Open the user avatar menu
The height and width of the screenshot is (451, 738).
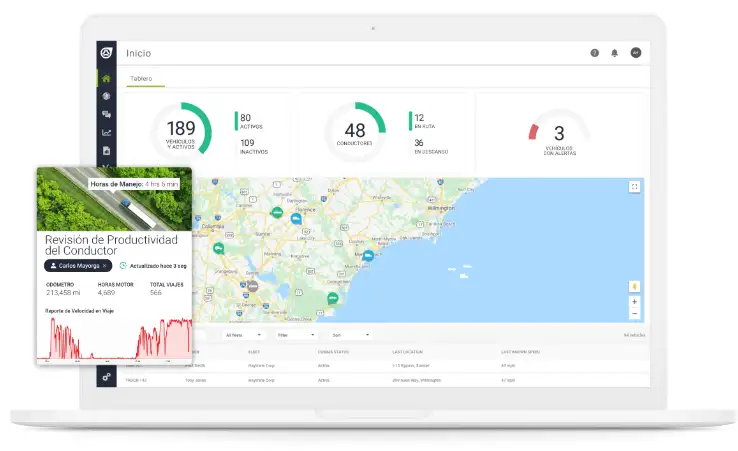tap(635, 53)
